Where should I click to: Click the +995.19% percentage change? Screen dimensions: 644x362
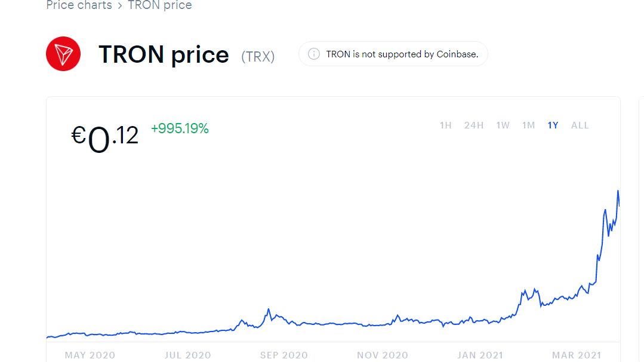(x=180, y=128)
